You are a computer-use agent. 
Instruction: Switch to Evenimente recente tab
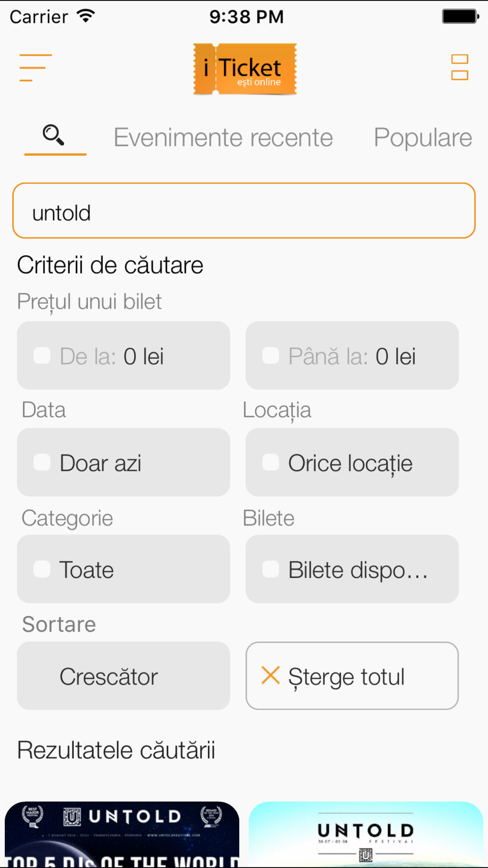(224, 137)
